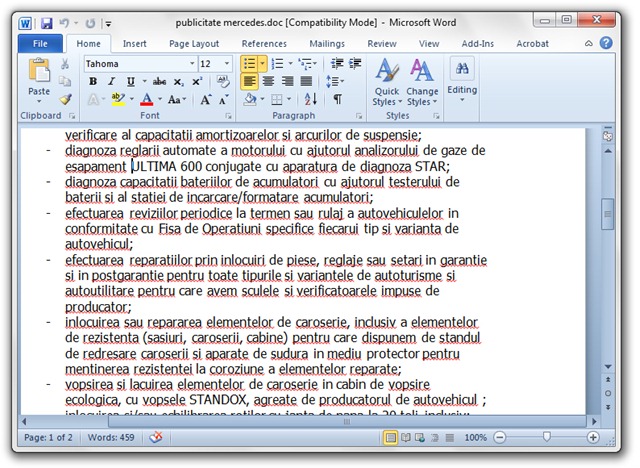Switch to the Review tab

click(x=382, y=44)
